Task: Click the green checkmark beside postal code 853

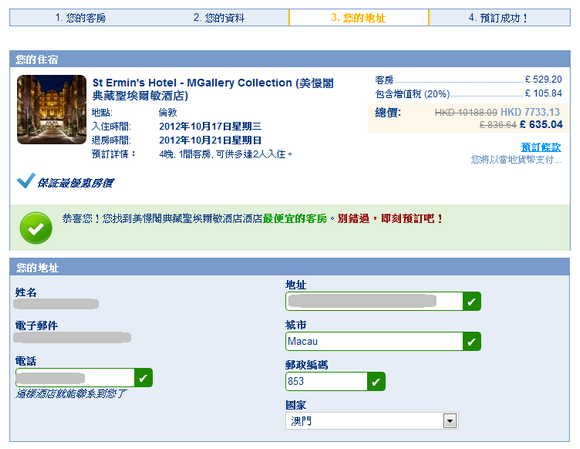Action: 376,382
